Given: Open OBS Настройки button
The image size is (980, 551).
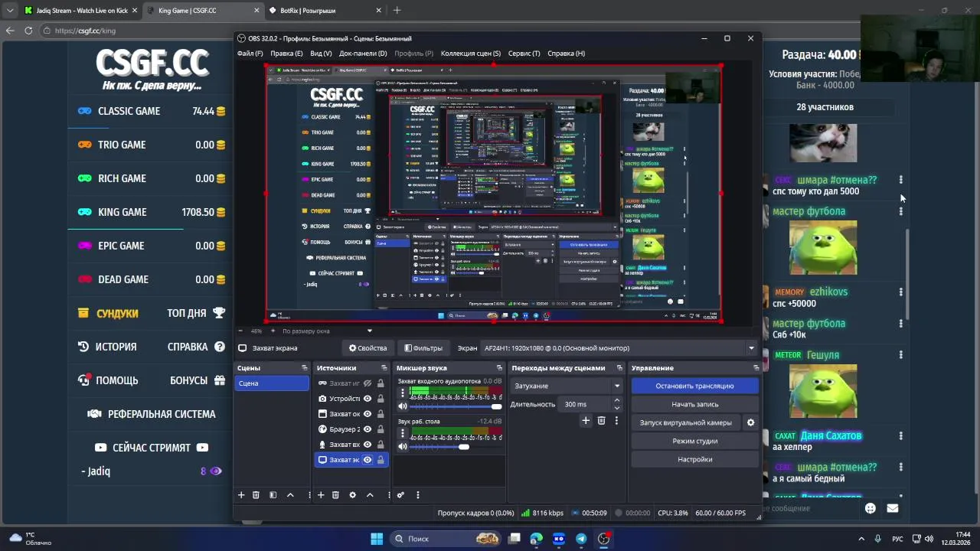Looking at the screenshot, I should click(x=694, y=459).
